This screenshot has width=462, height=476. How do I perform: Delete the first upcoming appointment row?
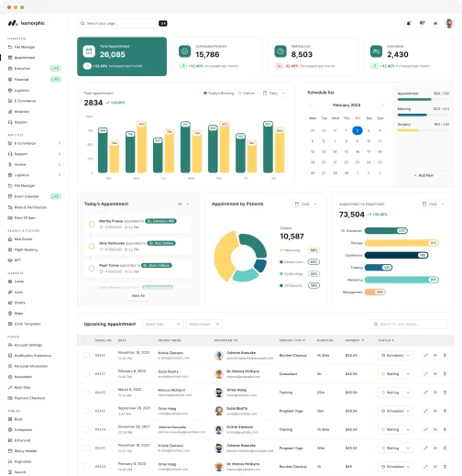(x=445, y=355)
